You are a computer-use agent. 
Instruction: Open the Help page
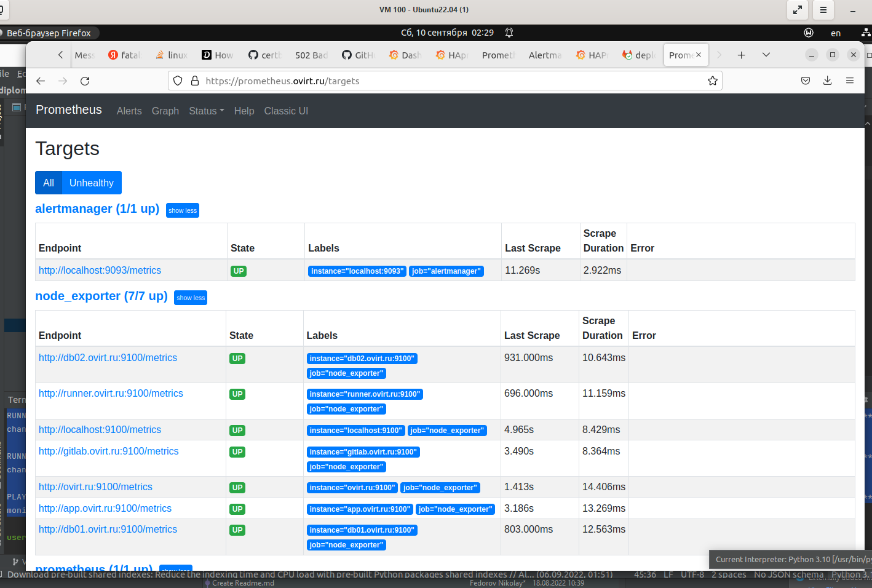(x=244, y=111)
